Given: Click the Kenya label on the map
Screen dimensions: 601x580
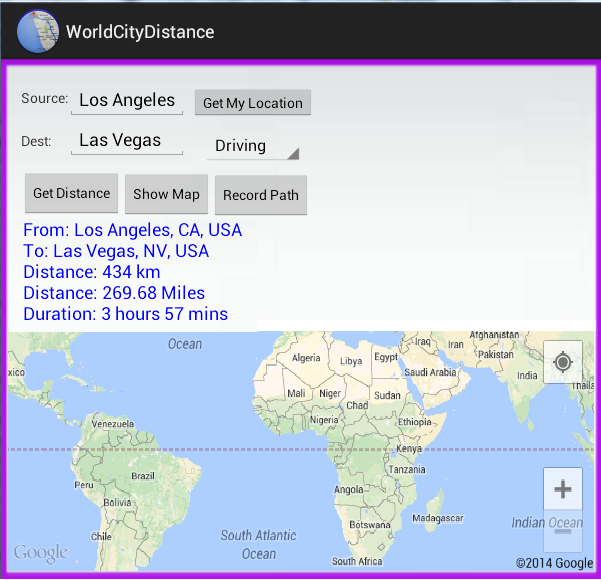Looking at the screenshot, I should 409,448.
